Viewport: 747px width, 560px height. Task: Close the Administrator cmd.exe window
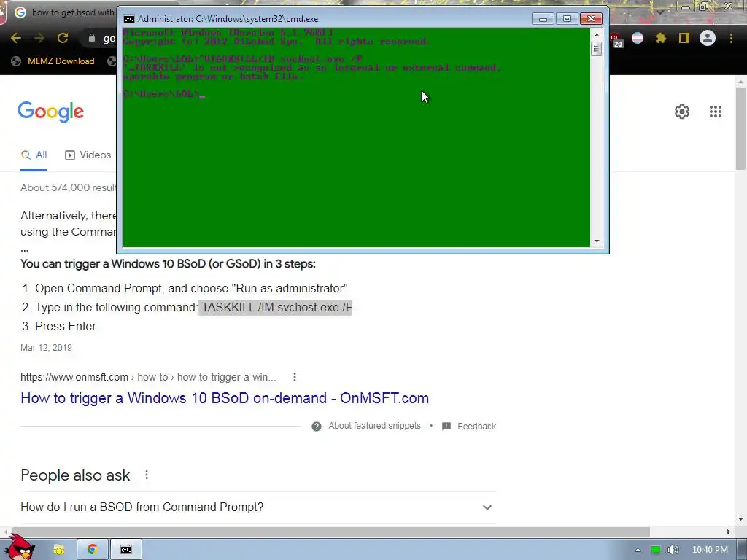point(591,19)
